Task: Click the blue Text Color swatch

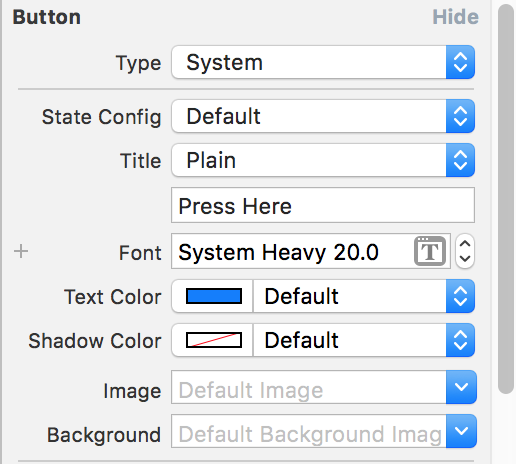Action: tap(214, 296)
